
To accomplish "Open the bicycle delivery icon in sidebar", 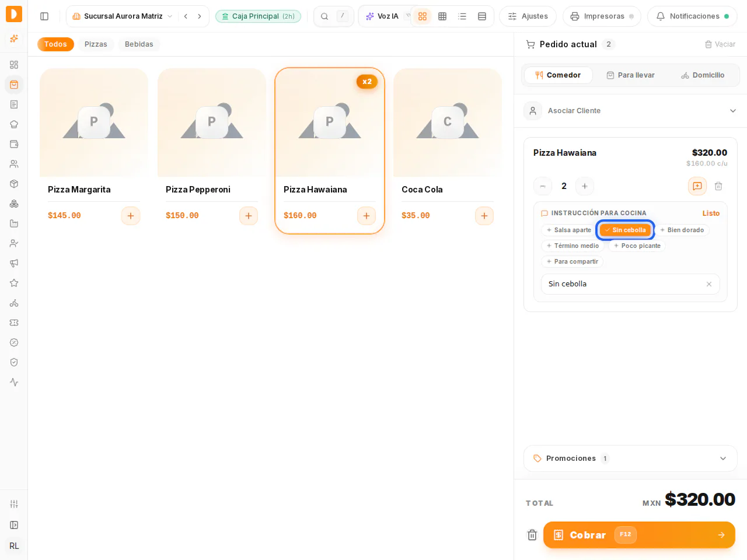I will click(x=14, y=303).
